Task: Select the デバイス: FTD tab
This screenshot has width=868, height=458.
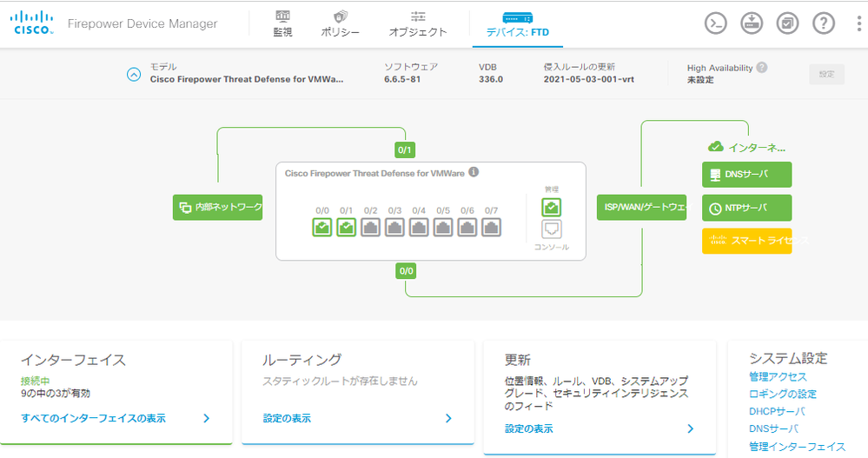Action: [x=518, y=25]
